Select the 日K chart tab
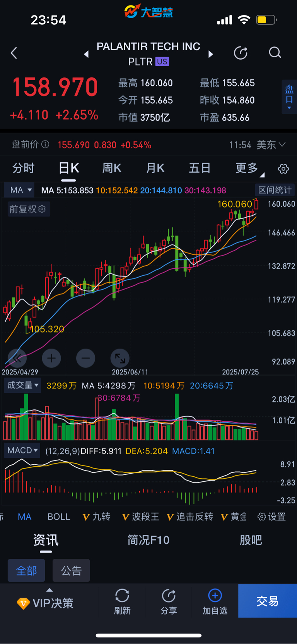 (69, 168)
